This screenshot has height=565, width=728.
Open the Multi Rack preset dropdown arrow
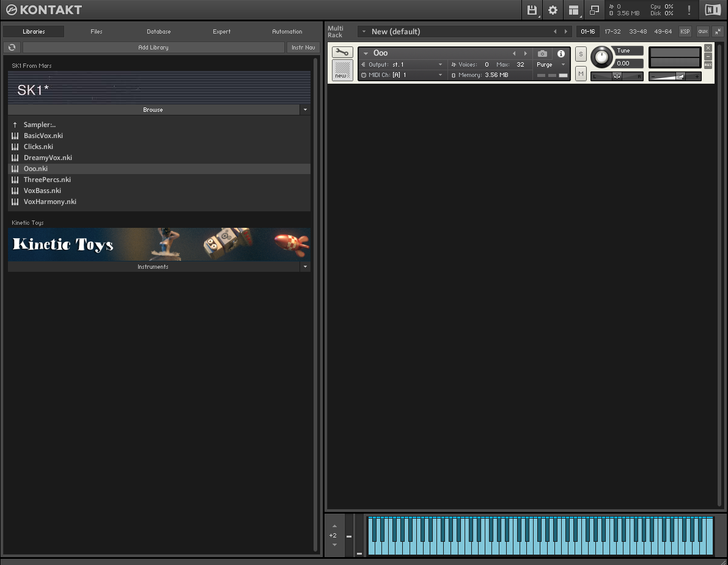(x=364, y=32)
